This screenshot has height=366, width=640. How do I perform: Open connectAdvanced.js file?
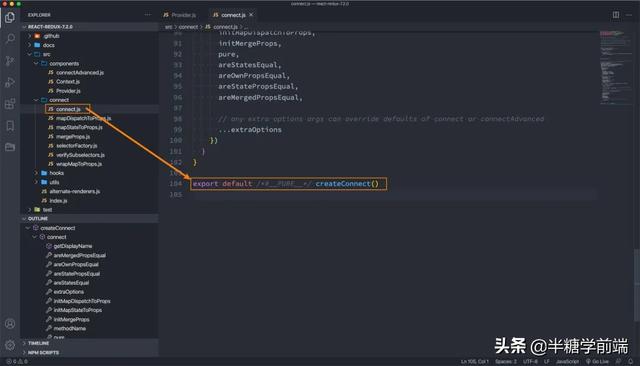coord(80,73)
